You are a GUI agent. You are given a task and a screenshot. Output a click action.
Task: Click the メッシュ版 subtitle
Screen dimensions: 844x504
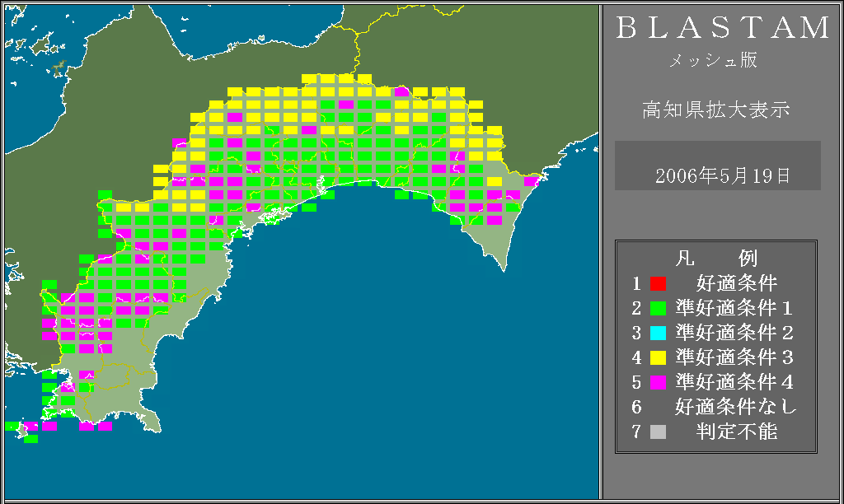click(x=713, y=60)
